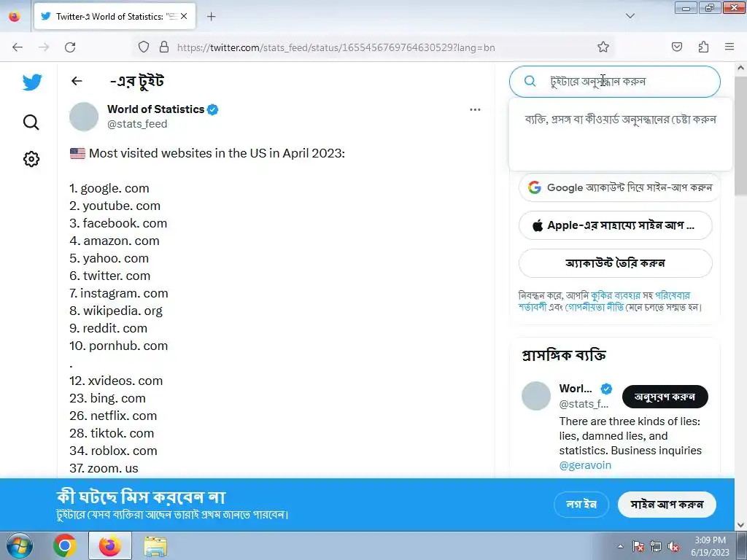Click the text '26. netflix. com'
Screen dimensions: 747x560
[x=113, y=416]
